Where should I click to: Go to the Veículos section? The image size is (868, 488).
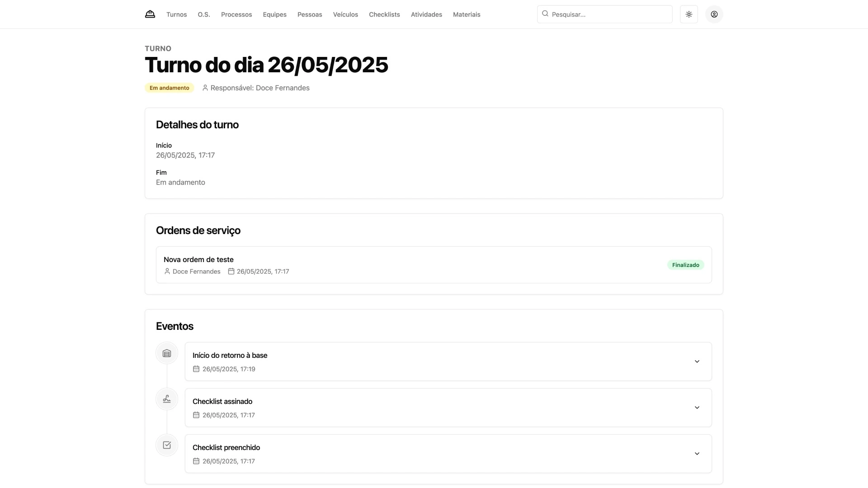click(x=345, y=14)
